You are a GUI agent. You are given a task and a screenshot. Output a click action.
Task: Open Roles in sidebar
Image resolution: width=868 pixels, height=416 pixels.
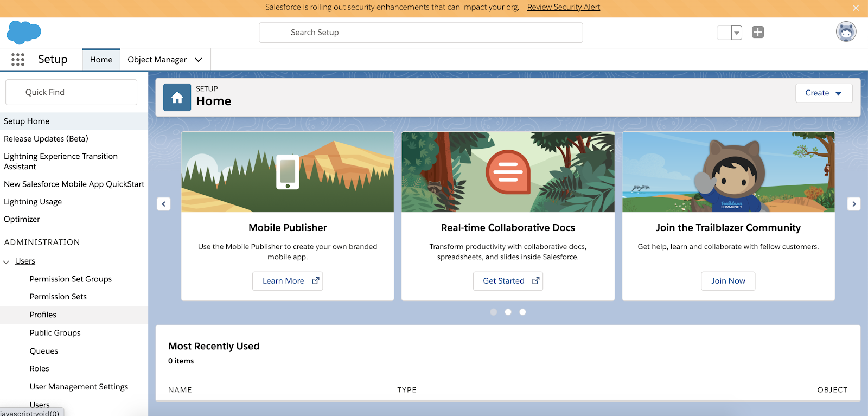39,368
